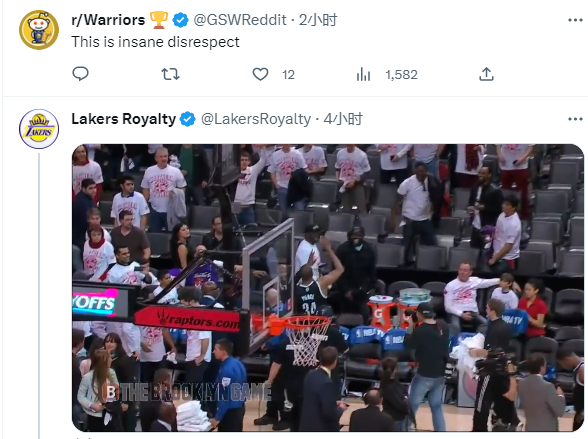This screenshot has height=439, width=588.
Task: Open r/Warriors profile avatar
Action: (x=39, y=30)
